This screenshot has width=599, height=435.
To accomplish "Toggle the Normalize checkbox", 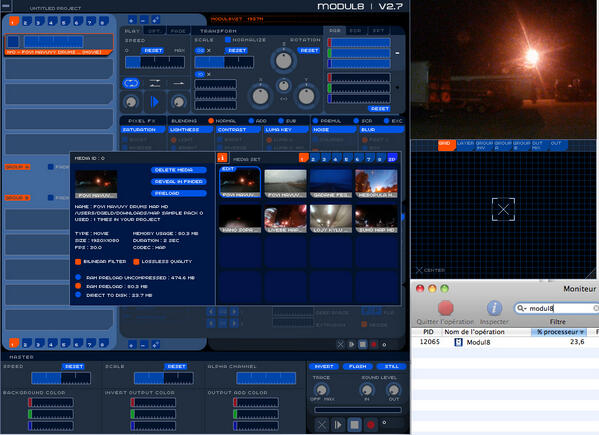I will click(x=228, y=40).
